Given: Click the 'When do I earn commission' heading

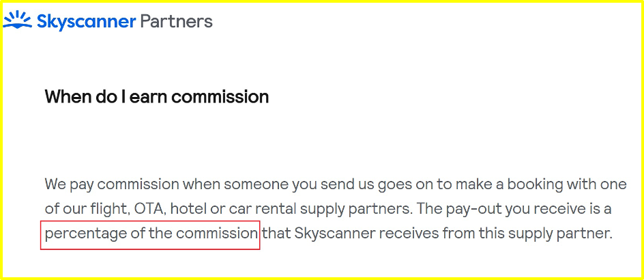Looking at the screenshot, I should 157,97.
